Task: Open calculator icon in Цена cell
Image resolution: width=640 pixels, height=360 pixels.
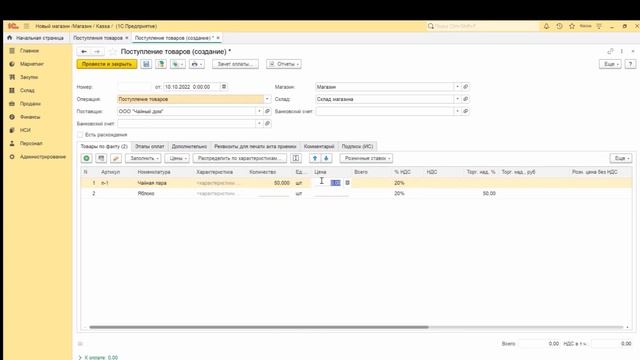Action: [347, 183]
